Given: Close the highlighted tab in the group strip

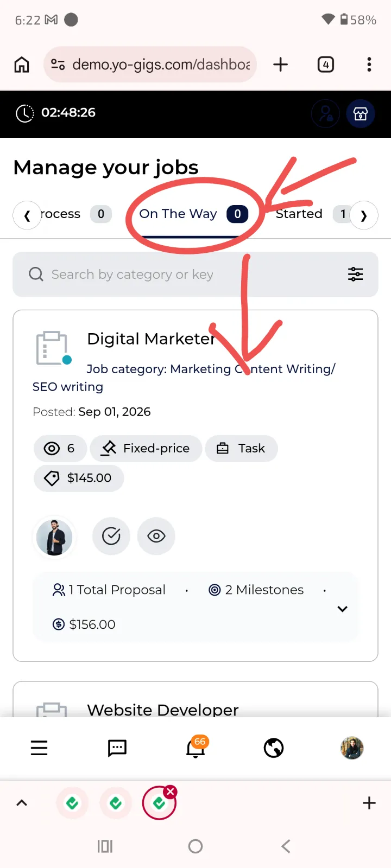Looking at the screenshot, I should (171, 792).
